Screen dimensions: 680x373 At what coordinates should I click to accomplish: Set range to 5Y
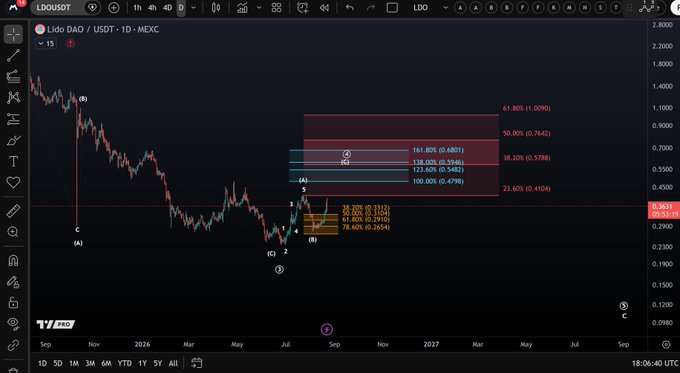click(157, 363)
